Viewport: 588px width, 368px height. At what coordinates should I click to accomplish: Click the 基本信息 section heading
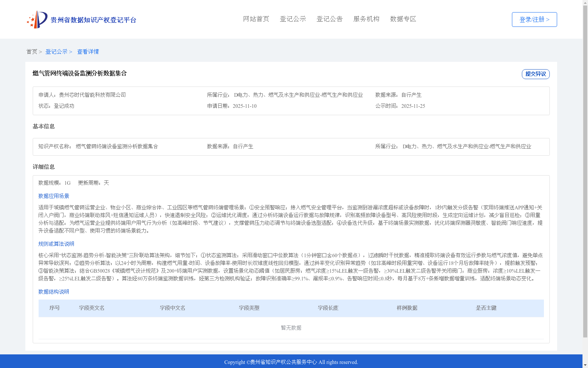click(44, 126)
